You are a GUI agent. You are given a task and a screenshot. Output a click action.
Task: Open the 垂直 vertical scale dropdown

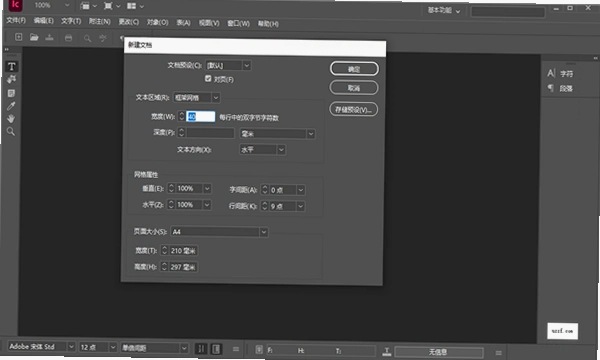pos(207,189)
